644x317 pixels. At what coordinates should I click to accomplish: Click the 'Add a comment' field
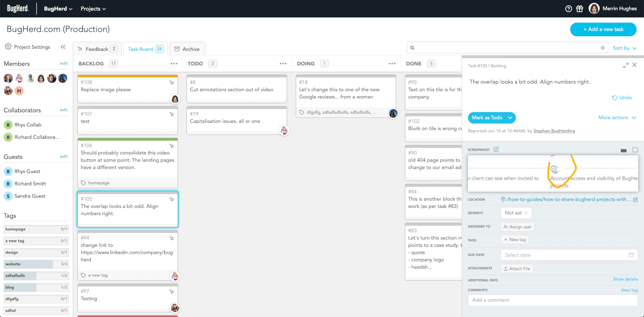(x=553, y=300)
